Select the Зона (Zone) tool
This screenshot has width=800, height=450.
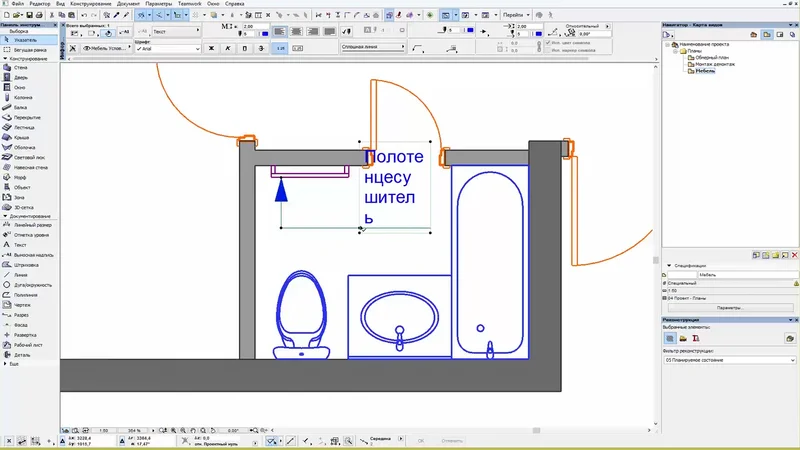tap(19, 197)
